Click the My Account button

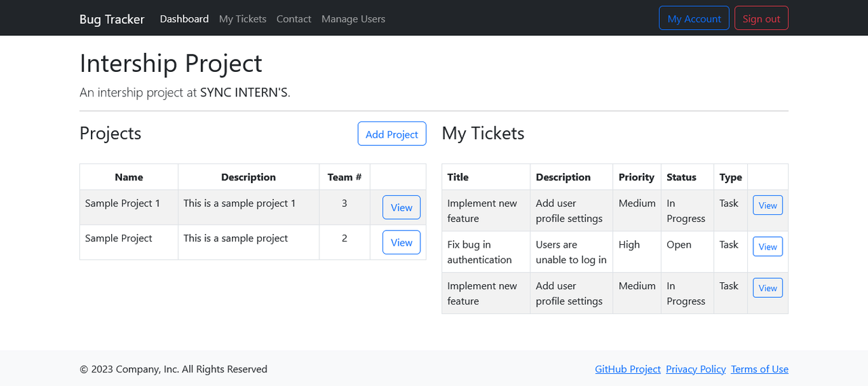(x=694, y=18)
